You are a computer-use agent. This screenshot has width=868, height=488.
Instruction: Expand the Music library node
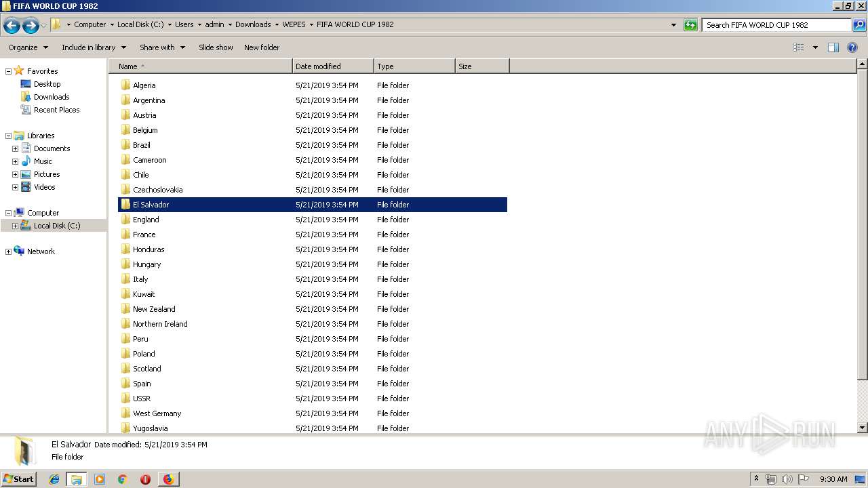tap(15, 161)
